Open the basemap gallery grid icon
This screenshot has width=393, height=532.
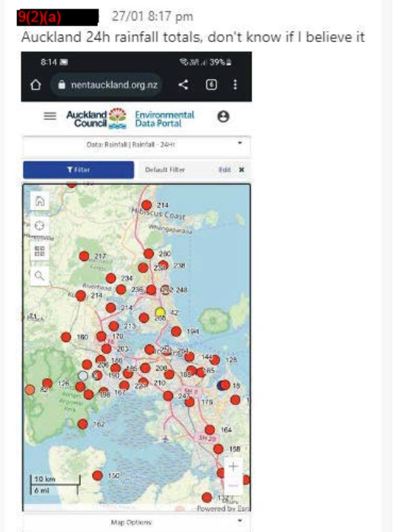(x=39, y=251)
